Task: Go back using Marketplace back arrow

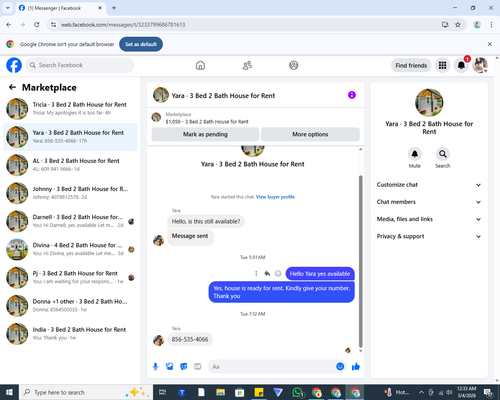Action: (x=12, y=87)
